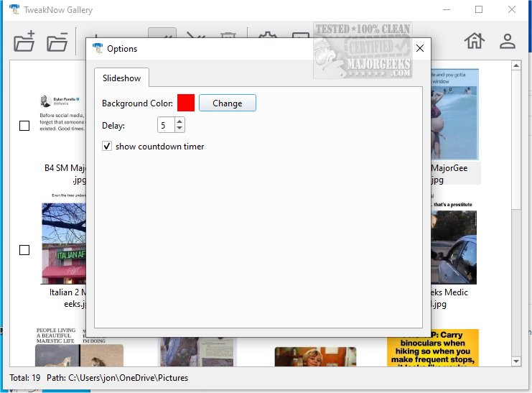Click the 'Background Color:' label
The height and width of the screenshot is (393, 532).
(x=137, y=103)
